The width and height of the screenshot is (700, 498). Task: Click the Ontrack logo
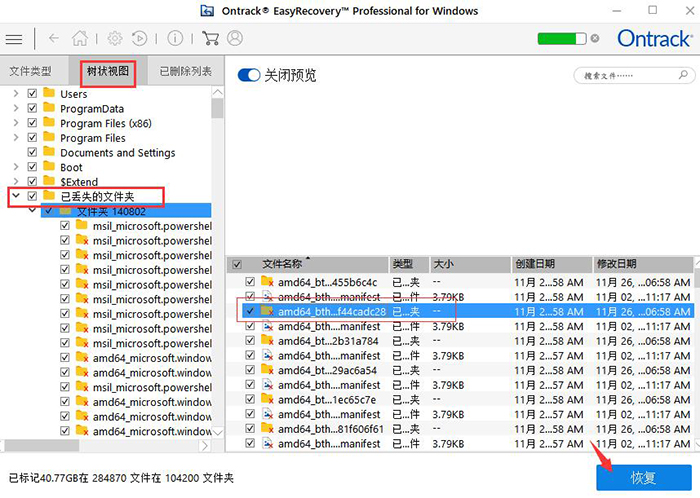click(654, 39)
